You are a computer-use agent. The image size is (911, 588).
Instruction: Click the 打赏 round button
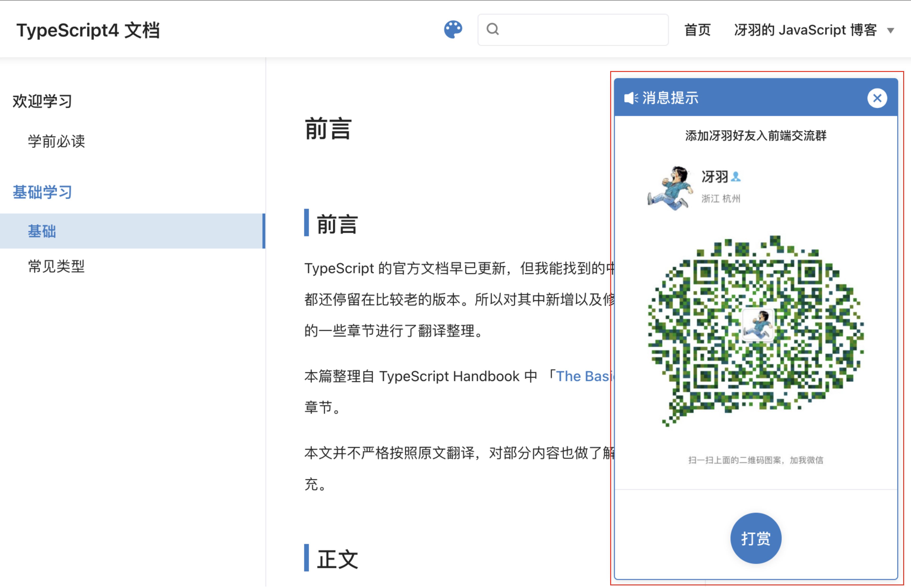pos(756,538)
